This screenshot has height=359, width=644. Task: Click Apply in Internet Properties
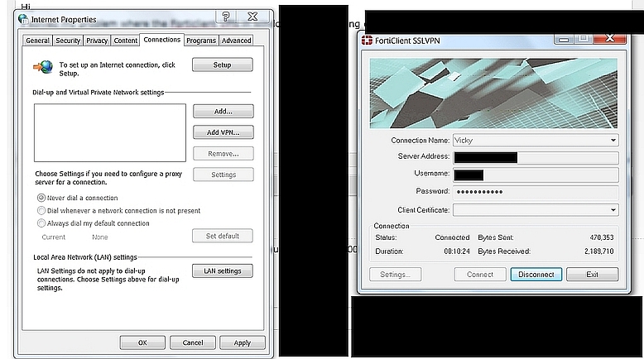tap(243, 342)
